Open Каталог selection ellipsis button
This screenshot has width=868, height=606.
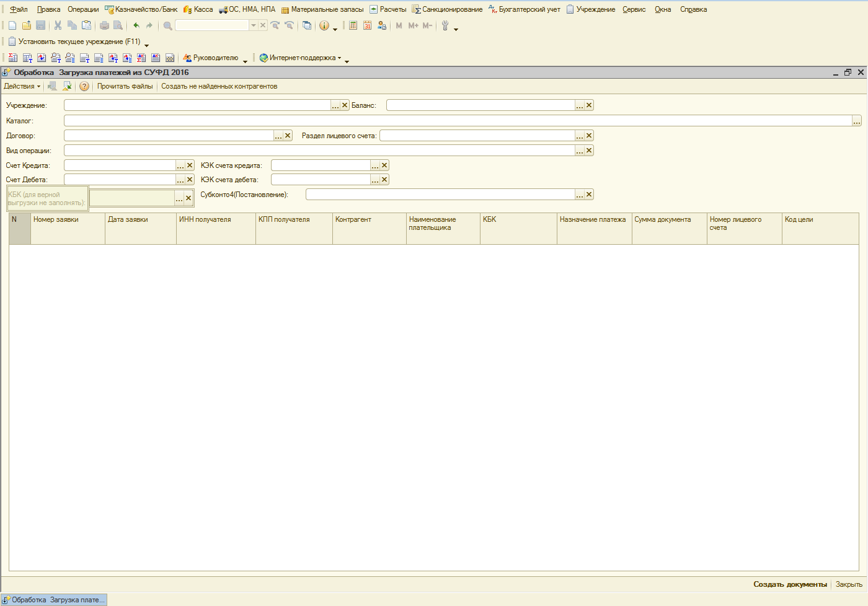(857, 121)
